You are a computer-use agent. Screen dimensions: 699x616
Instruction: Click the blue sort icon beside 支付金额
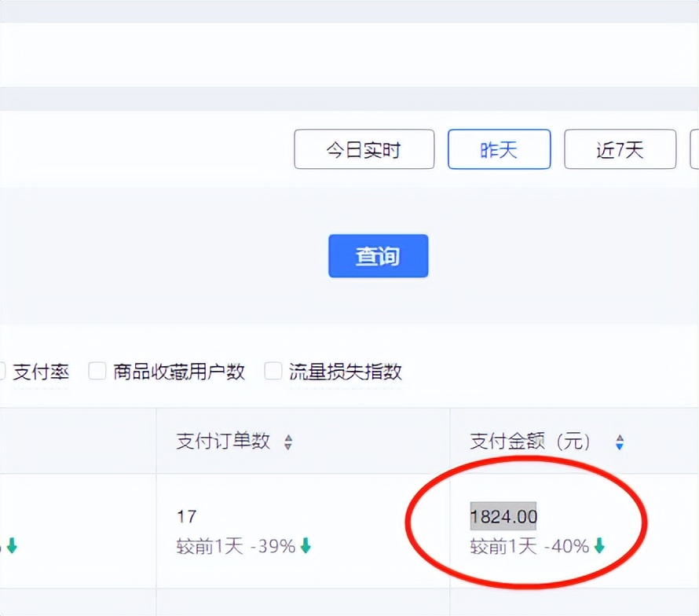click(x=620, y=442)
